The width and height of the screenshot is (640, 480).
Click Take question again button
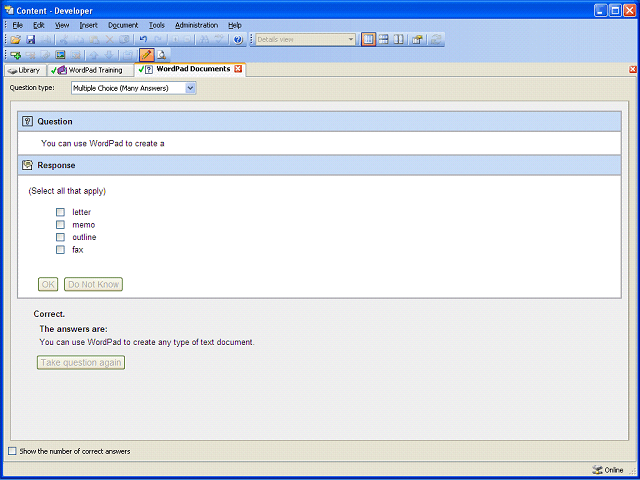point(81,362)
